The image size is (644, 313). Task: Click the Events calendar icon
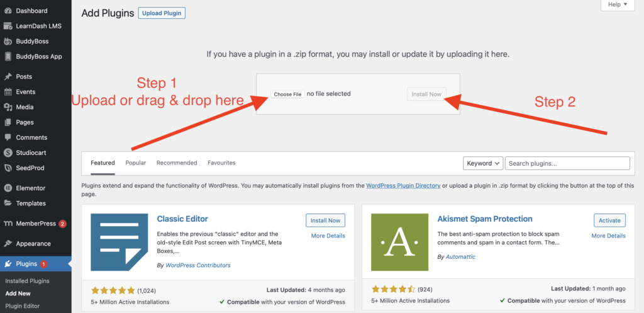pyautogui.click(x=8, y=92)
